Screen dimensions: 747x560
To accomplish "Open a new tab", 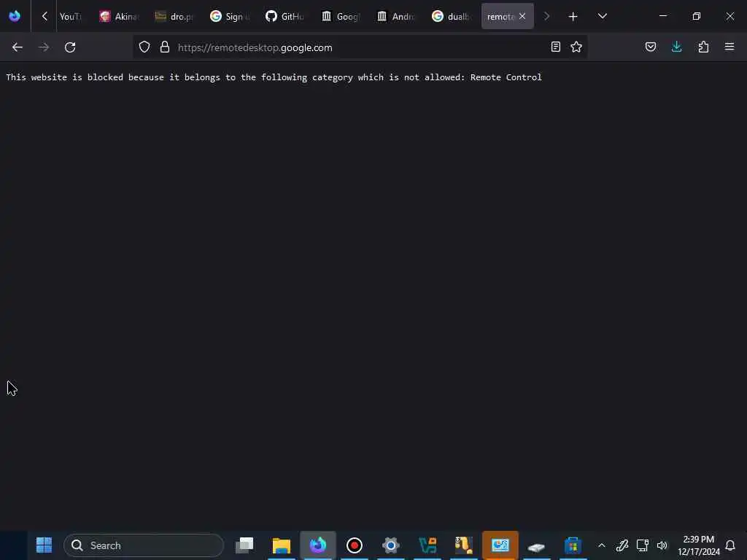I will pos(573,17).
